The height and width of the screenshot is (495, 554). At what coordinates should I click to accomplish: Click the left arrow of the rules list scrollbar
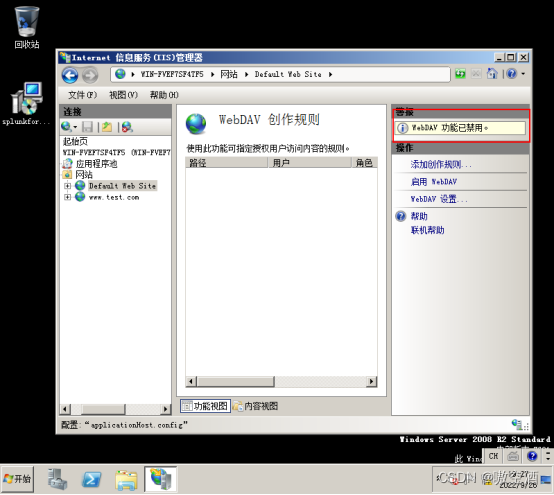click(x=191, y=382)
